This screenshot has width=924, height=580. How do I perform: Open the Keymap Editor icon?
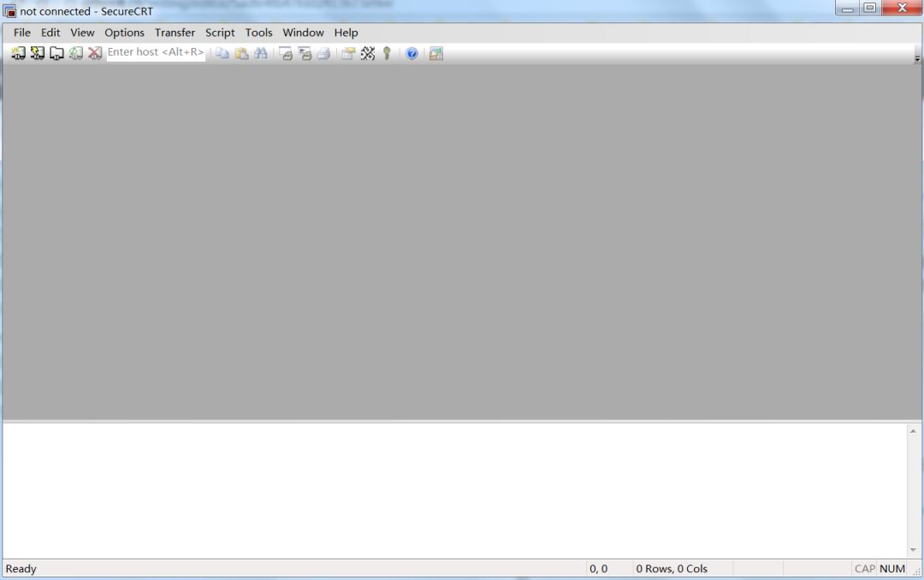coord(368,53)
